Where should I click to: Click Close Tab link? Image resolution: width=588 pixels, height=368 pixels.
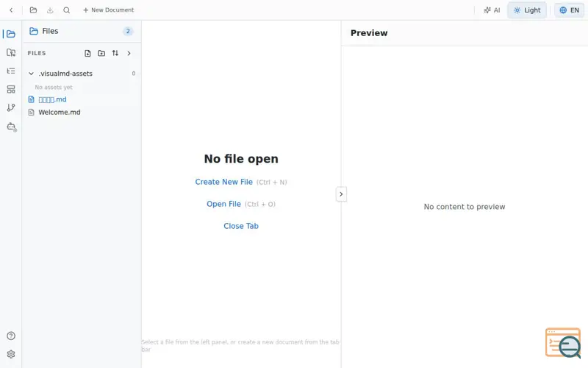coord(241,226)
